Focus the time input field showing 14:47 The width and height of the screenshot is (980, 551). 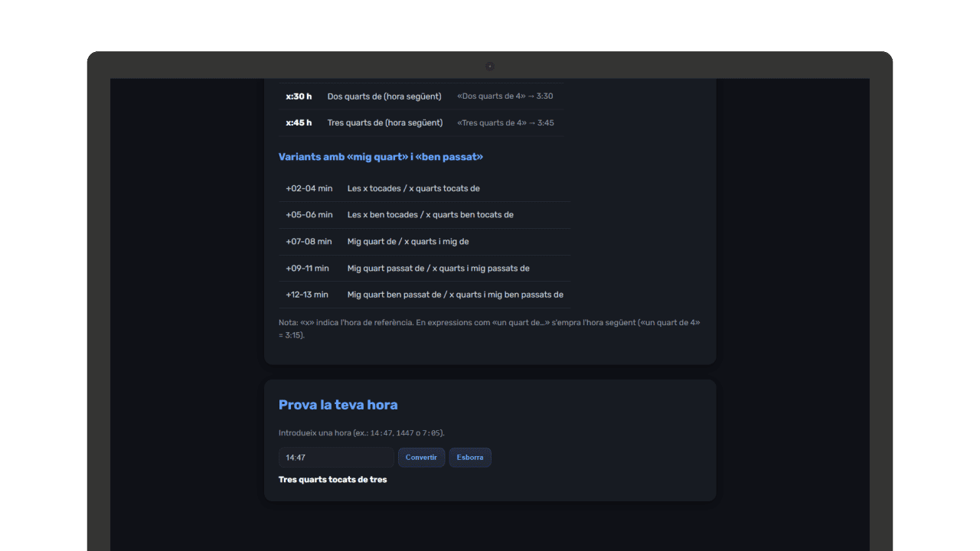336,458
